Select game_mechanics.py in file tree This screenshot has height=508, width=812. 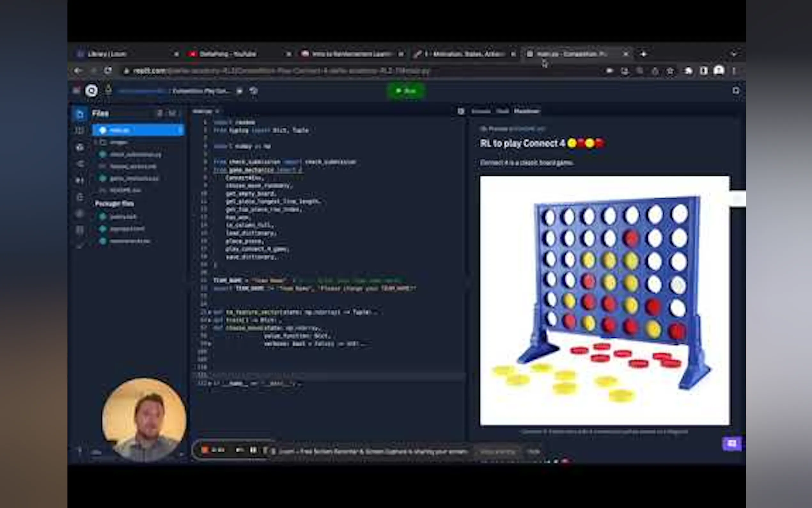point(134,179)
